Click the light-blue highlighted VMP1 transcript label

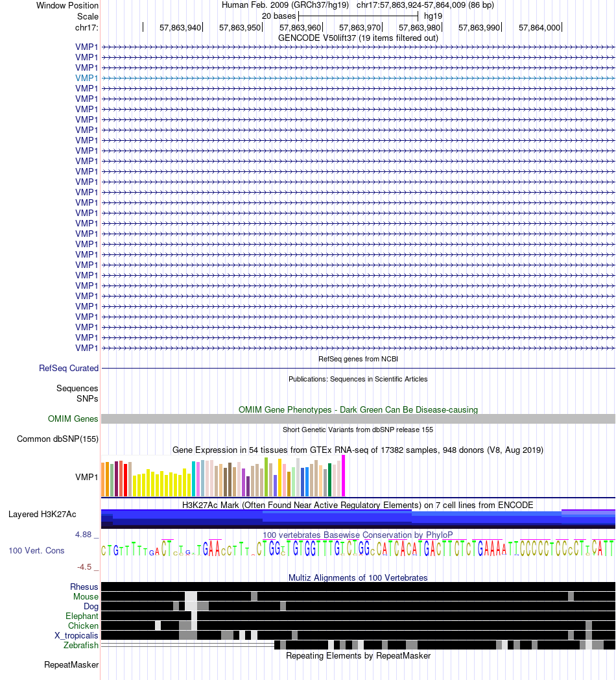(87, 78)
